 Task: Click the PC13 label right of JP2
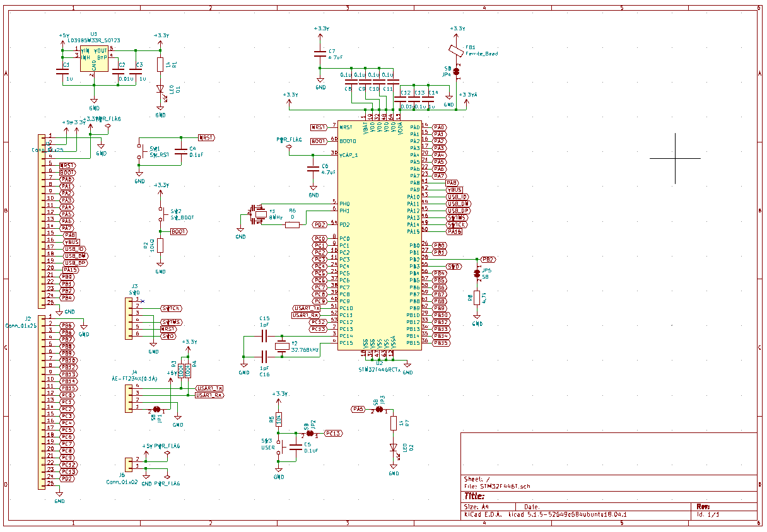[x=333, y=434]
